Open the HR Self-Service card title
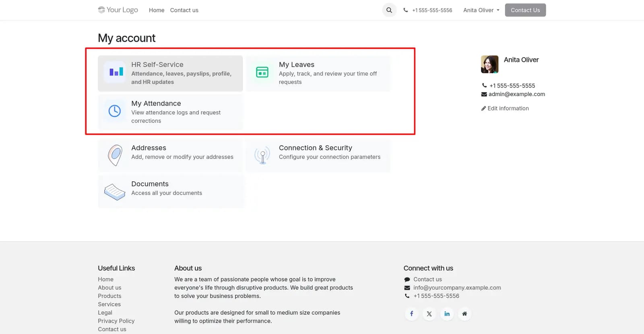Viewport: 644px width, 334px height. pyautogui.click(x=157, y=65)
